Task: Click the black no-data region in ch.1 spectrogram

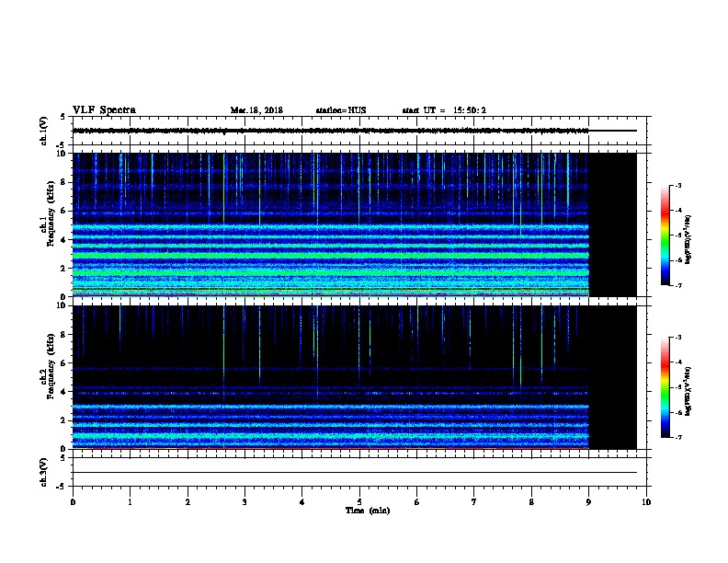Action: pos(613,224)
